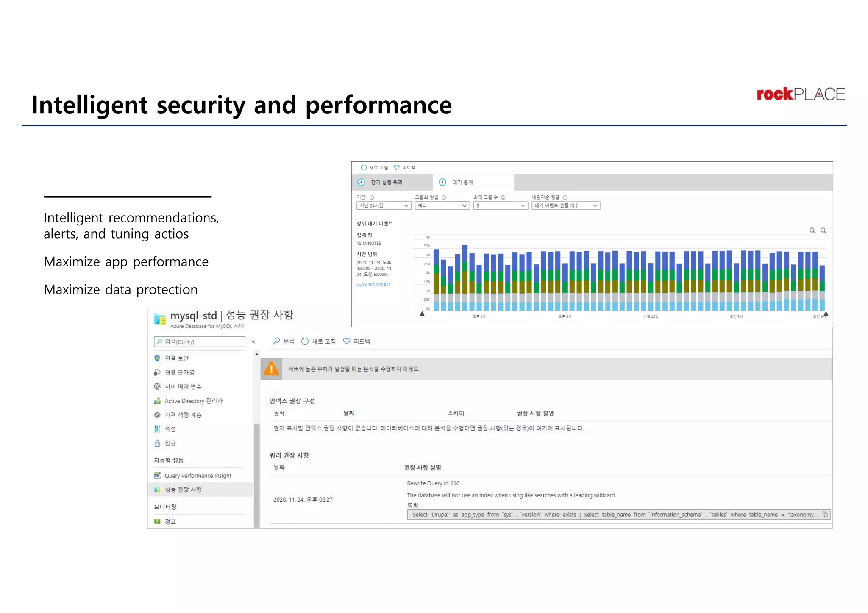This screenshot has width=868, height=613.
Task: Click the 분석 magnifier icon in toolbar
Action: (276, 341)
